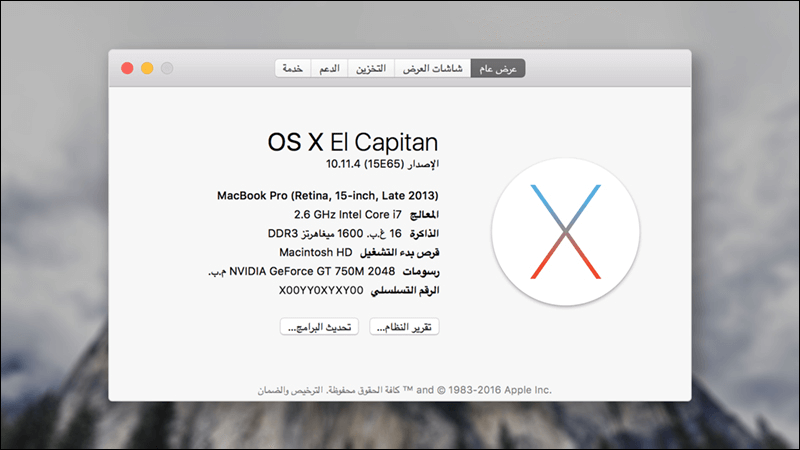Viewport: 800px width, 450px height.
Task: Click the قرص بدء التشغيل label
Action: click(399, 252)
